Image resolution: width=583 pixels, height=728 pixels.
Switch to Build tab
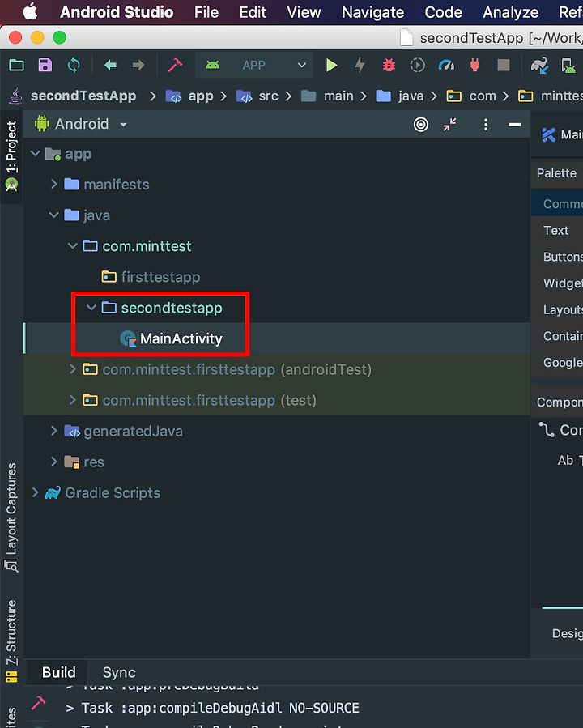[58, 672]
